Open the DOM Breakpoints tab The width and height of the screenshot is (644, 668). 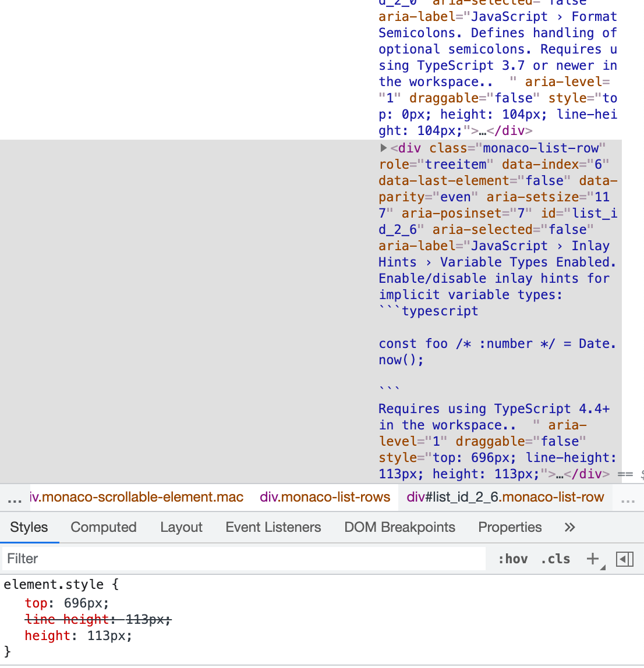[x=399, y=527]
